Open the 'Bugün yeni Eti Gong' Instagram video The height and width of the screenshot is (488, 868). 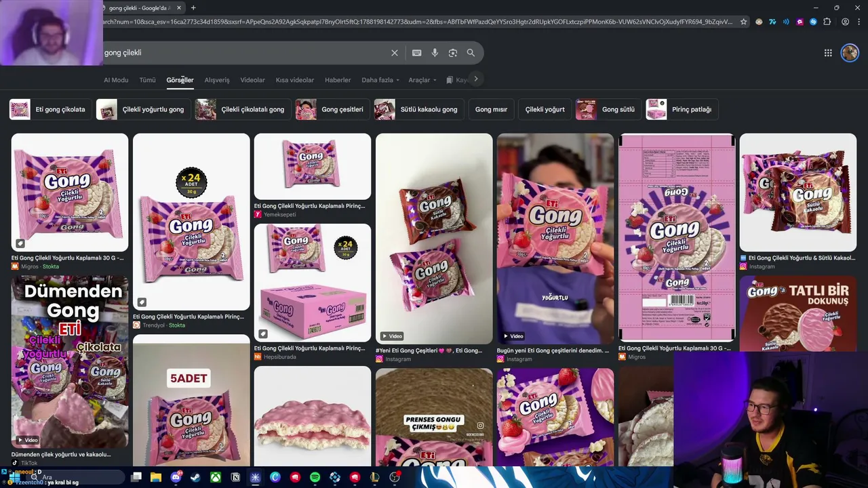(555, 239)
